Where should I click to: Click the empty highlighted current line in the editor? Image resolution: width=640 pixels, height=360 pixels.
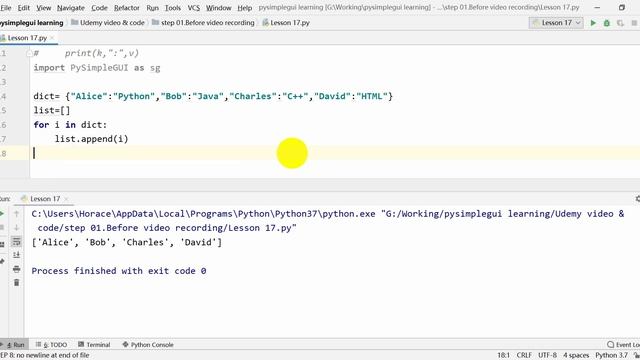pyautogui.click(x=335, y=153)
